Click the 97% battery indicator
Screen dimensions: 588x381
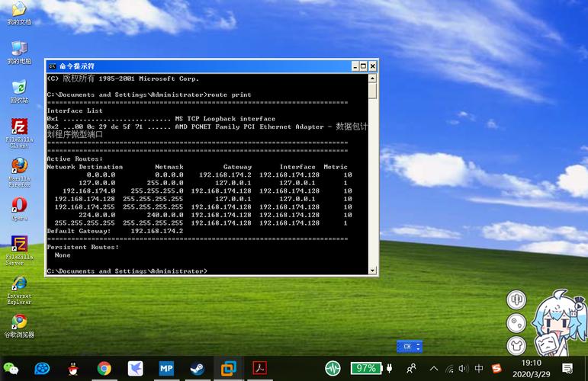pyautogui.click(x=366, y=368)
